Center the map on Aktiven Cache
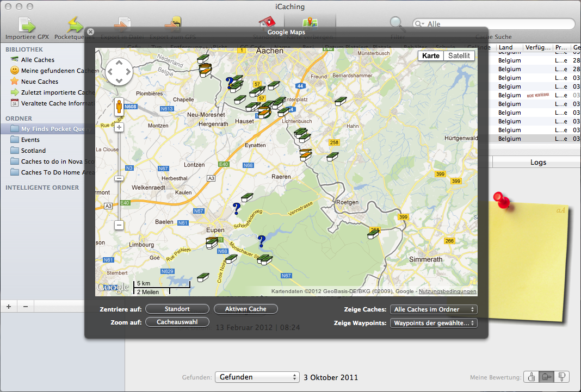 pos(246,309)
